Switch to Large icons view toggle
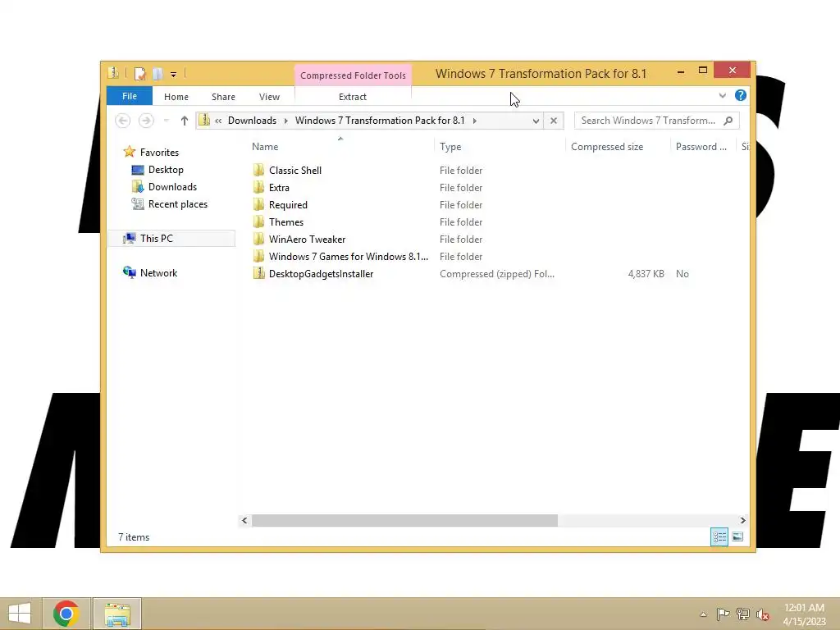This screenshot has height=630, width=840. pyautogui.click(x=737, y=536)
